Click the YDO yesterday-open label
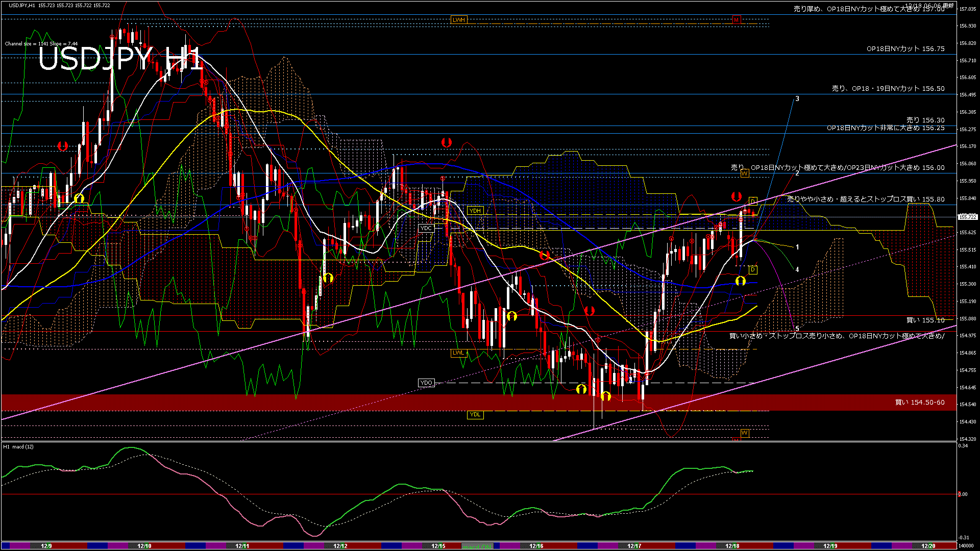This screenshot has height=551, width=980. (x=426, y=382)
